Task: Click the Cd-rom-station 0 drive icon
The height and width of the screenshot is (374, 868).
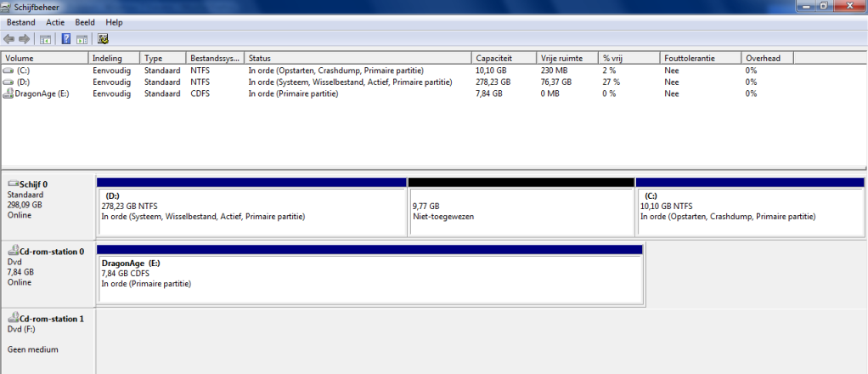Action: [12, 252]
